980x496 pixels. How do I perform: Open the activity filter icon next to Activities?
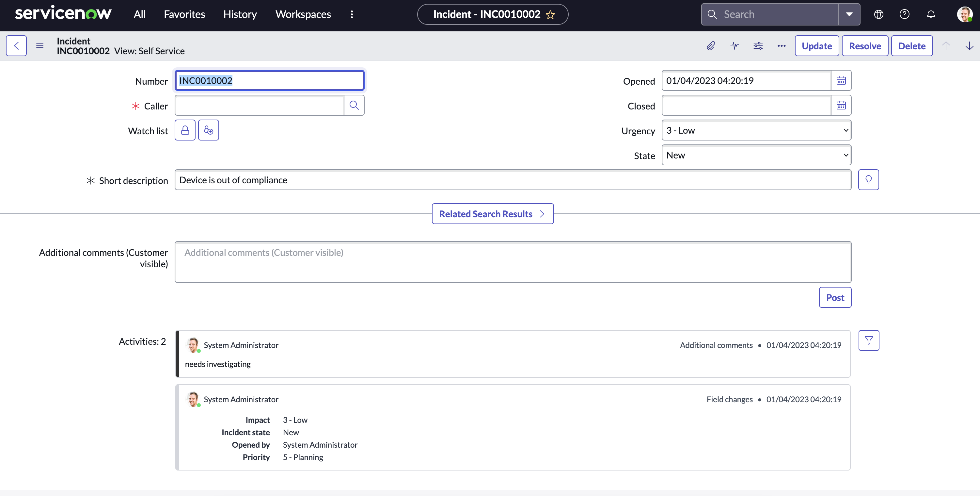(869, 340)
